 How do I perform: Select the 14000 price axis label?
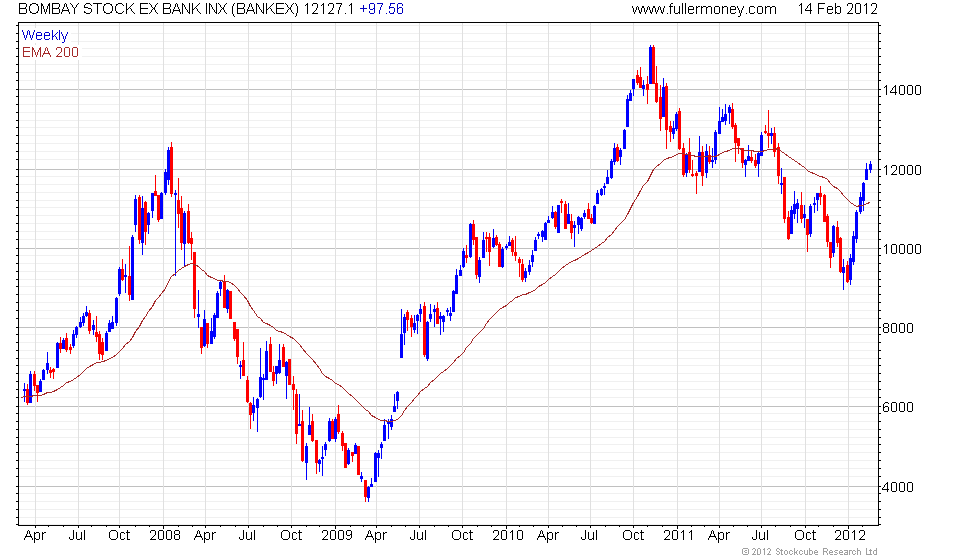click(901, 91)
